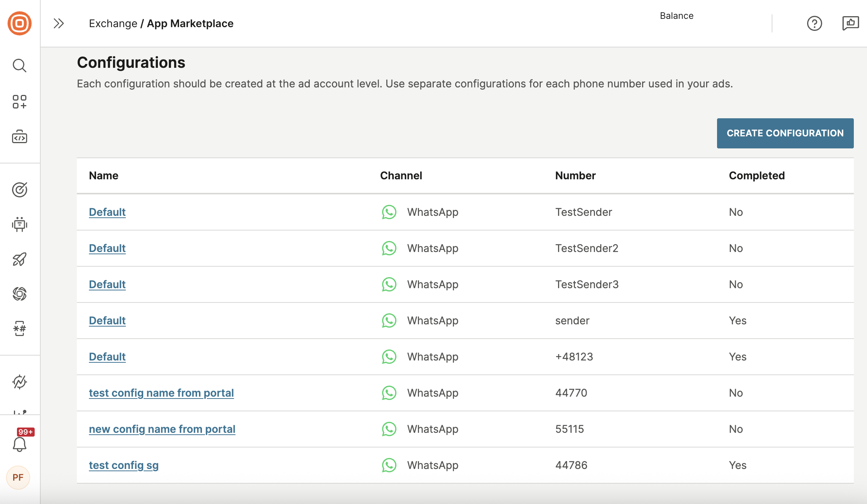Open the swirl-shaped Conversations icon
This screenshot has width=867, height=504.
19,294
